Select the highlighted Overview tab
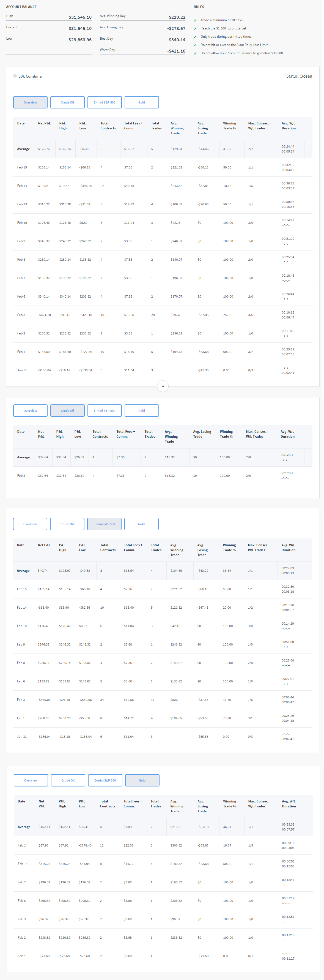The width and height of the screenshot is (324, 980). [31, 102]
